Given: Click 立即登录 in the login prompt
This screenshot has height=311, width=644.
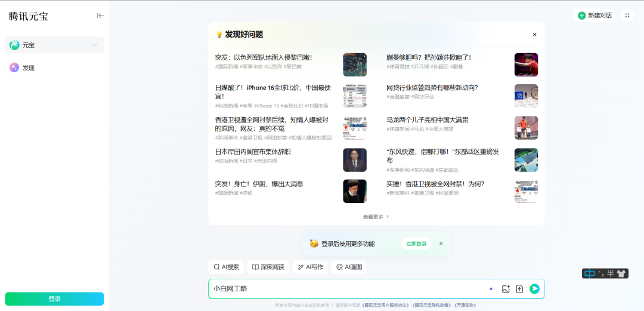Looking at the screenshot, I should point(416,244).
